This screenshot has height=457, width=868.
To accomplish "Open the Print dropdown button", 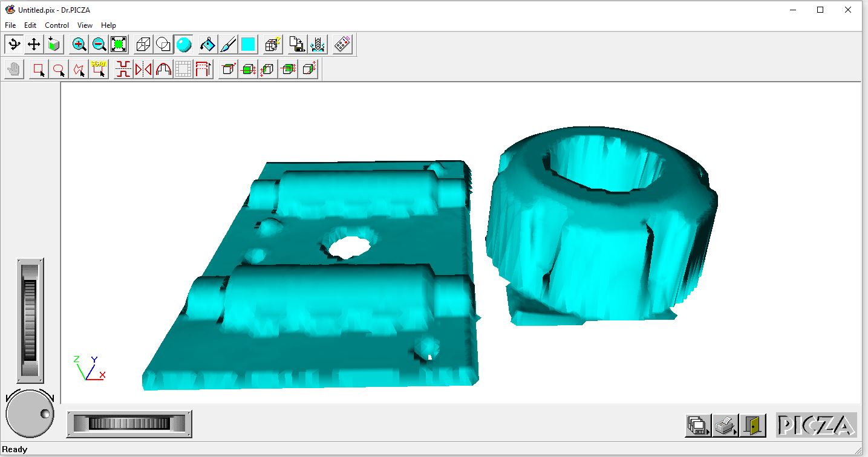I will (x=725, y=426).
